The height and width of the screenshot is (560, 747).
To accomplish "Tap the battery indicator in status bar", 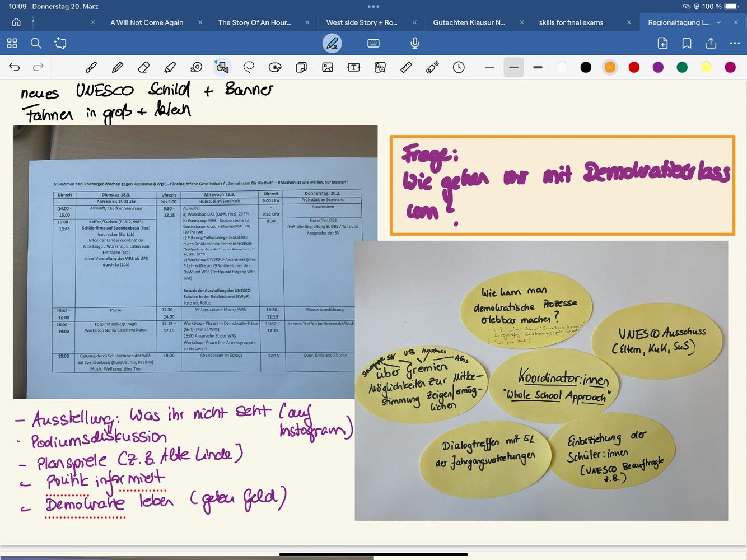I will click(x=731, y=7).
